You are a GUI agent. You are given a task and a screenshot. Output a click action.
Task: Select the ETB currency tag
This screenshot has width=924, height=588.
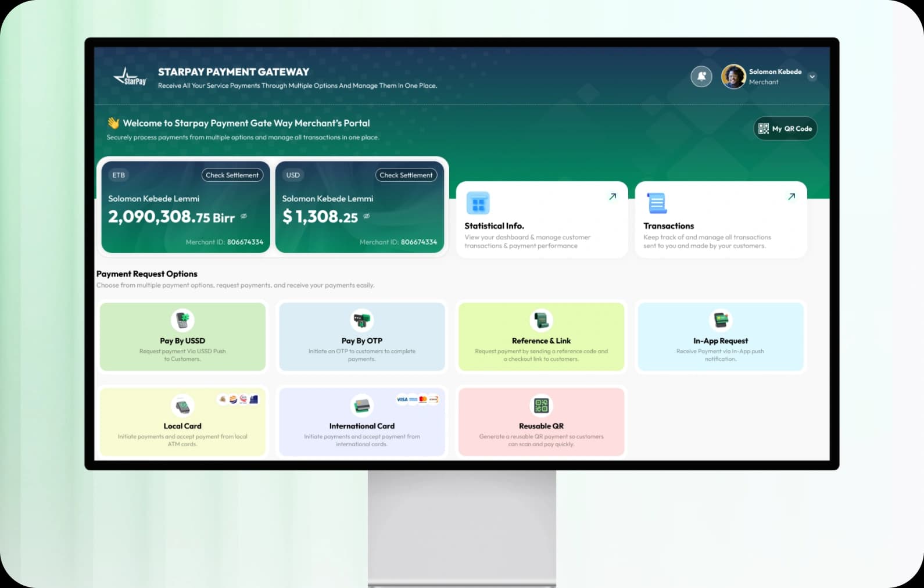(x=119, y=175)
